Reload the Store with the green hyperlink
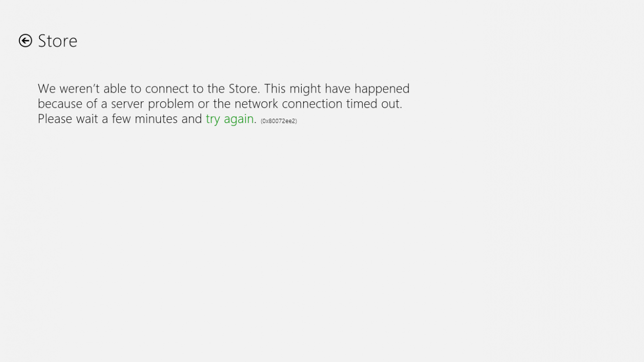 [230, 119]
